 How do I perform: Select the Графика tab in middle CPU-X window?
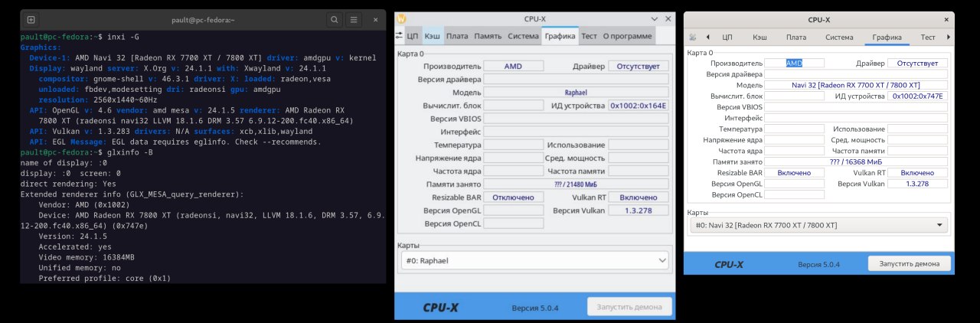click(560, 36)
